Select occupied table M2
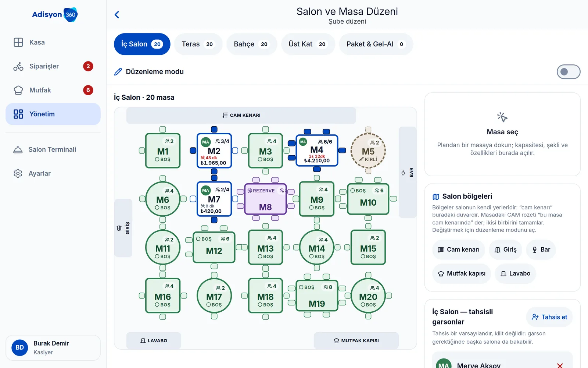The image size is (588, 368). coord(214,151)
